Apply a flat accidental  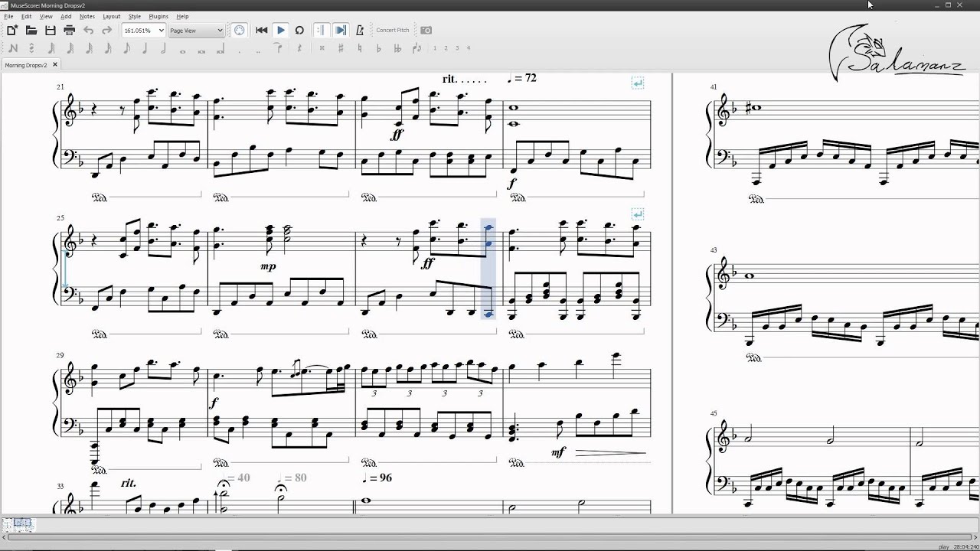[378, 48]
